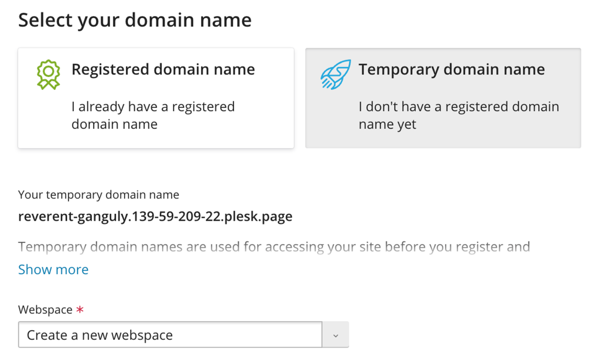
Task: Click the temporary domain name reverent-ganguly.139-59-209-22.plesk.page
Action: (155, 216)
